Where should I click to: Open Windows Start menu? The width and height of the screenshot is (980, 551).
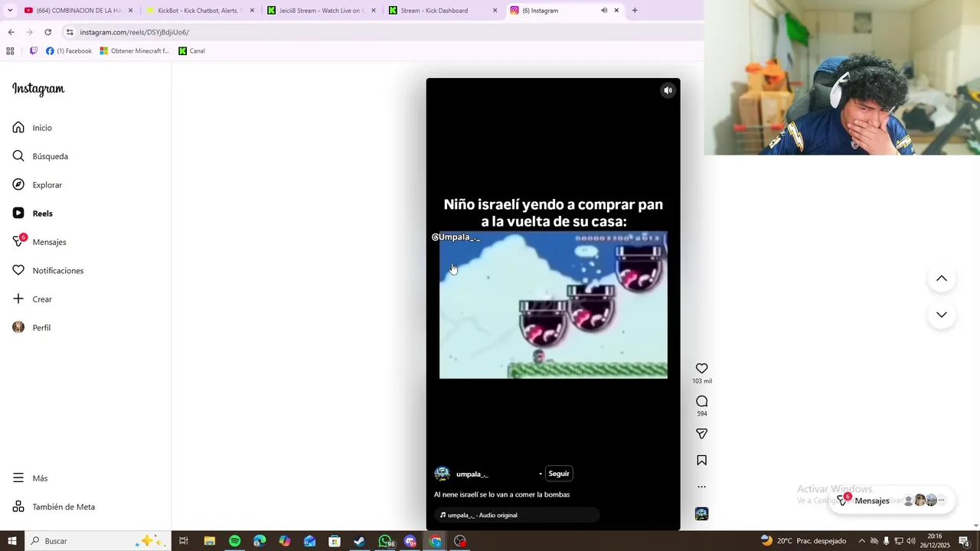click(x=11, y=541)
